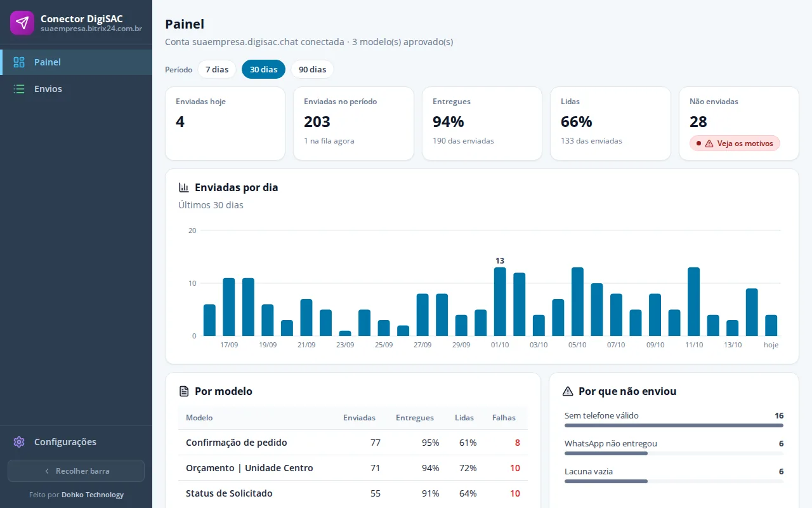Click the document icon beside Por modelo
Image resolution: width=812 pixels, height=508 pixels.
point(184,391)
